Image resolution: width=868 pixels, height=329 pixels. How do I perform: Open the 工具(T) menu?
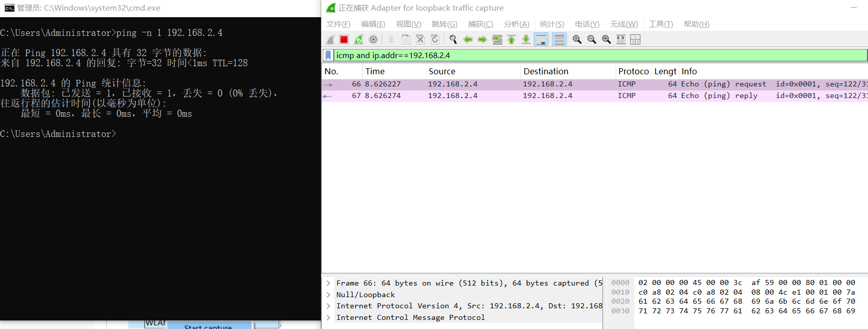tap(661, 24)
